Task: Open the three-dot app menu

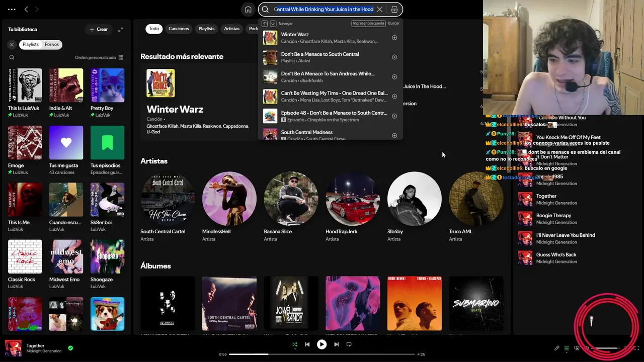Action: 12,9
